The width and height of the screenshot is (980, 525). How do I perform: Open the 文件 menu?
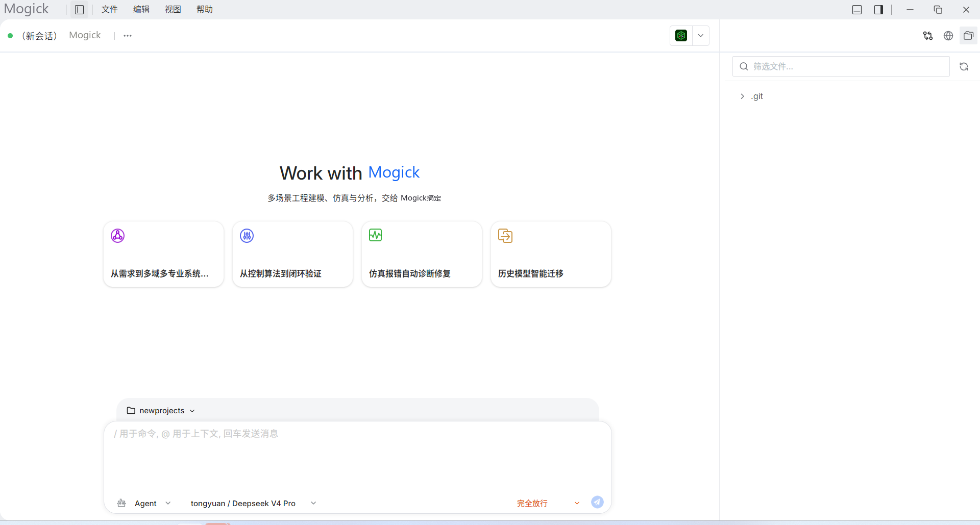tap(110, 10)
